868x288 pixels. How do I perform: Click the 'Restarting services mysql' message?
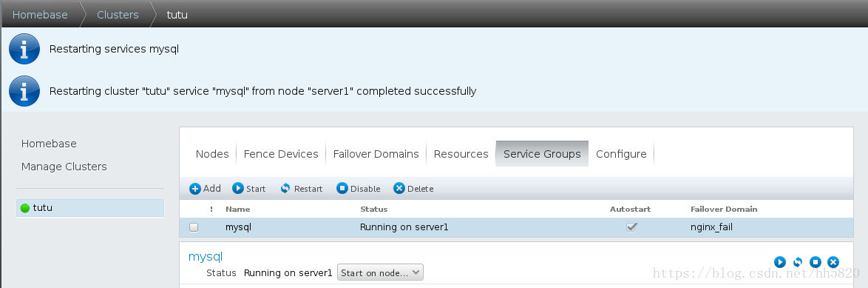pyautogui.click(x=114, y=49)
